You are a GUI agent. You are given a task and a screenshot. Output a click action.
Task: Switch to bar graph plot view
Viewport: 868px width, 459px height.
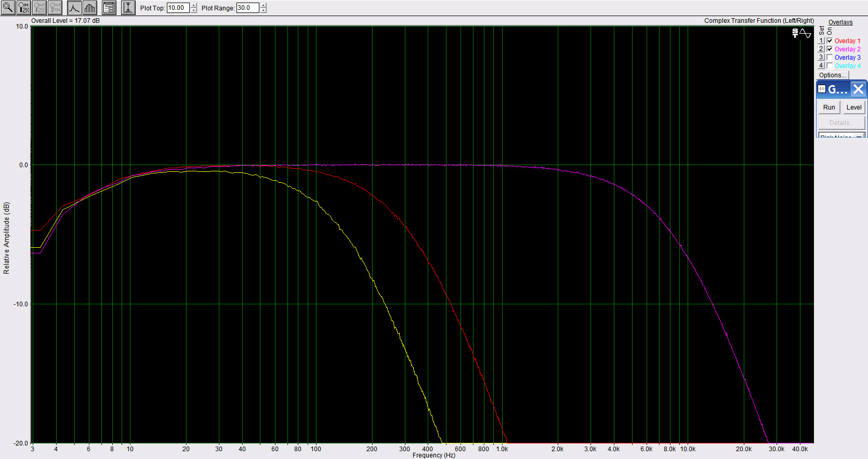tap(89, 8)
